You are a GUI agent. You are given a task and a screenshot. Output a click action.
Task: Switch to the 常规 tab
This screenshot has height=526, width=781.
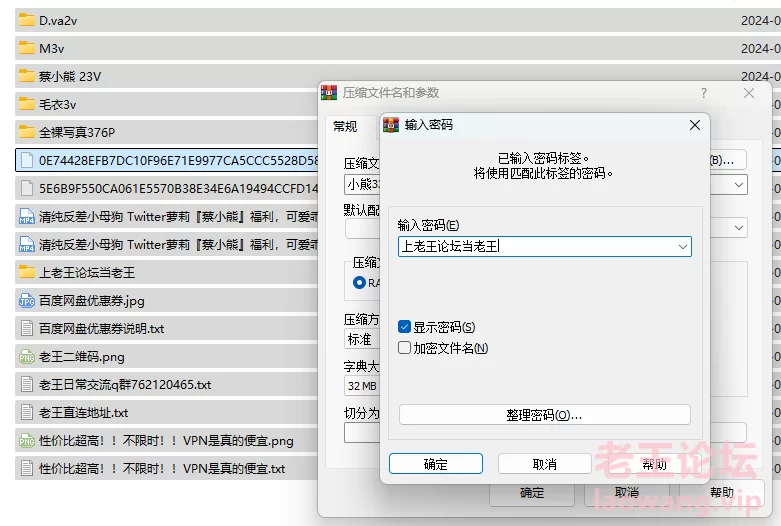[x=345, y=127]
